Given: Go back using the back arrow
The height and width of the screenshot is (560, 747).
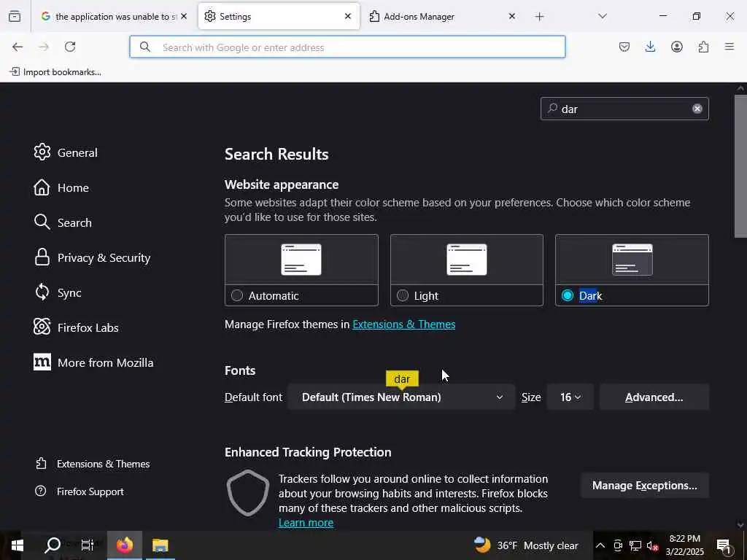Looking at the screenshot, I should click(x=18, y=47).
